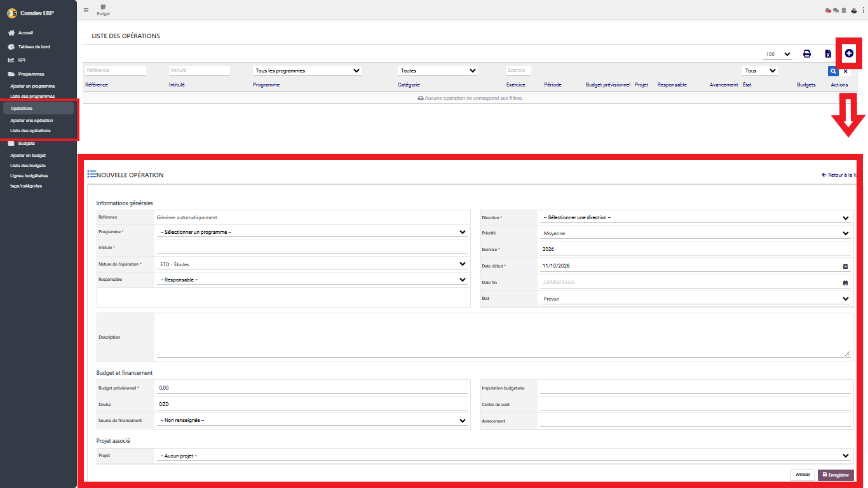Open 'Lignes budgétaires' sidebar link
This screenshot has width=868, height=488.
tap(29, 175)
